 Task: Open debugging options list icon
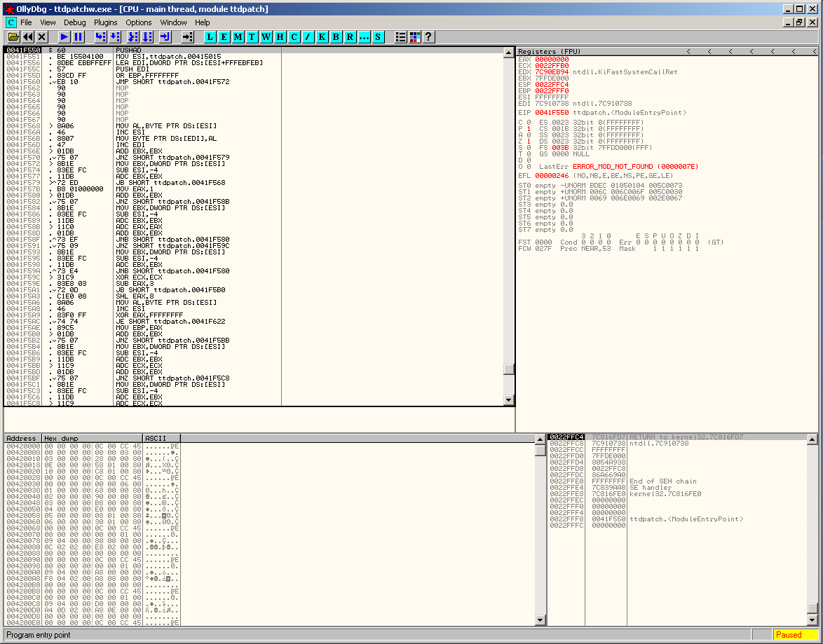point(400,36)
